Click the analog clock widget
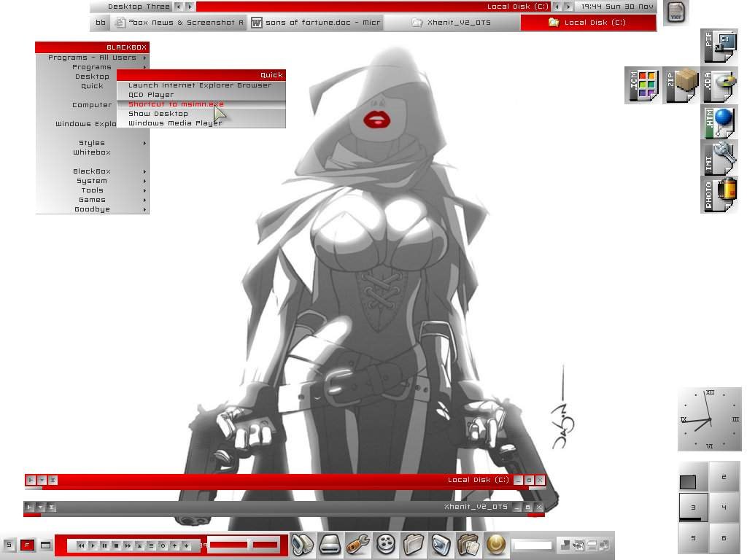747x560 pixels. [x=709, y=419]
